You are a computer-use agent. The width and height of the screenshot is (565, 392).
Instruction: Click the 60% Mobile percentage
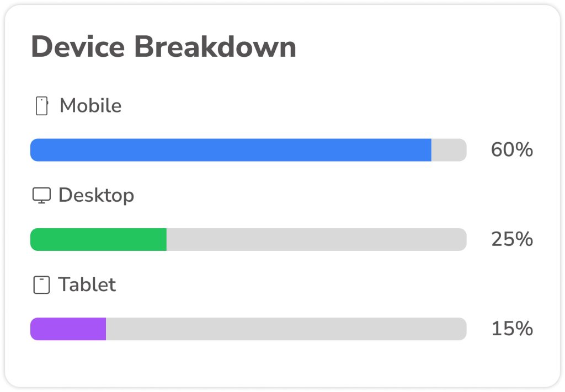pyautogui.click(x=511, y=150)
